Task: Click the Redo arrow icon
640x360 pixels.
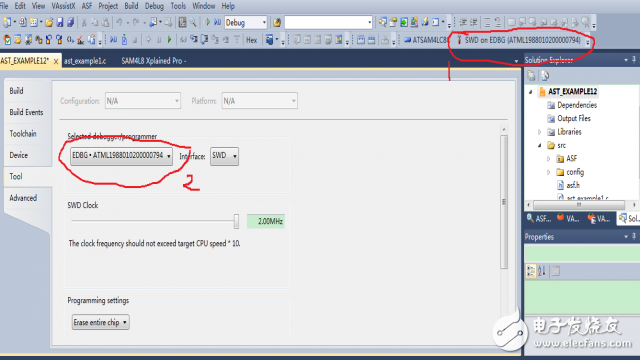Action: [136, 22]
